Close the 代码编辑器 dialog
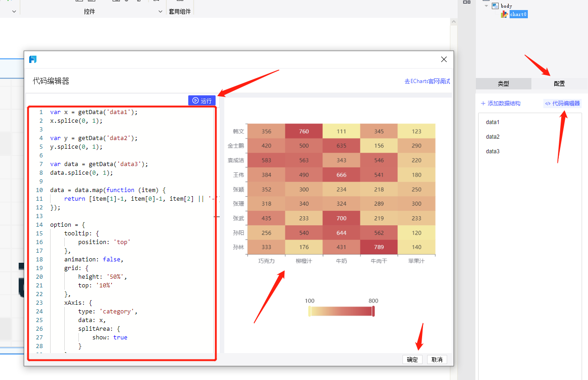This screenshot has width=588, height=380. pyautogui.click(x=444, y=59)
